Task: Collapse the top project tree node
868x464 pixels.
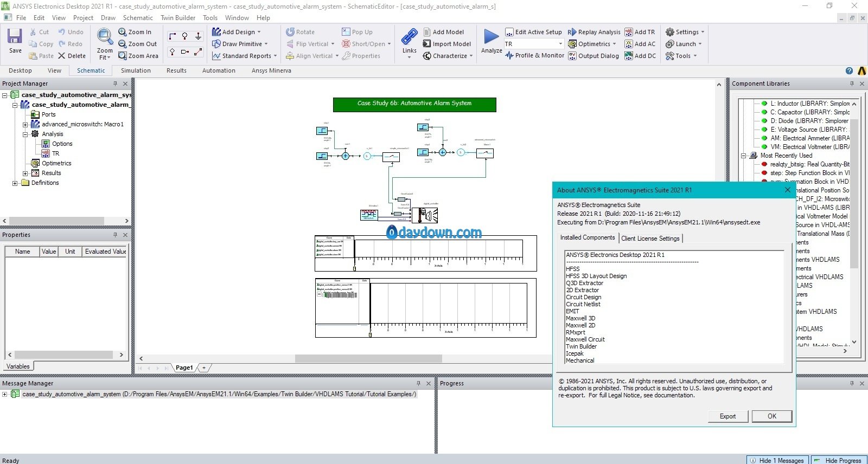Action: pyautogui.click(x=5, y=95)
